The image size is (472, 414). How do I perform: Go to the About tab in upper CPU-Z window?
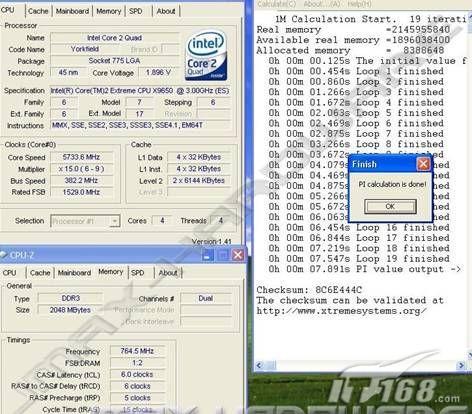[166, 11]
